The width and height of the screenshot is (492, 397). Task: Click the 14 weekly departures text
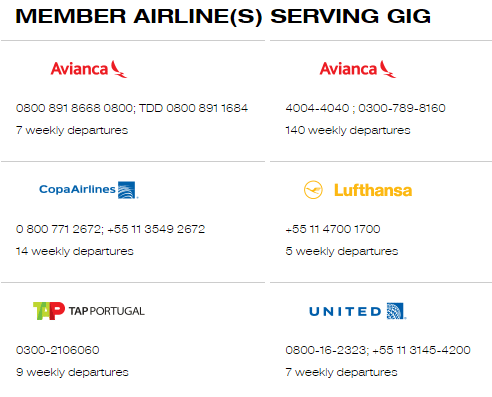[75, 251]
